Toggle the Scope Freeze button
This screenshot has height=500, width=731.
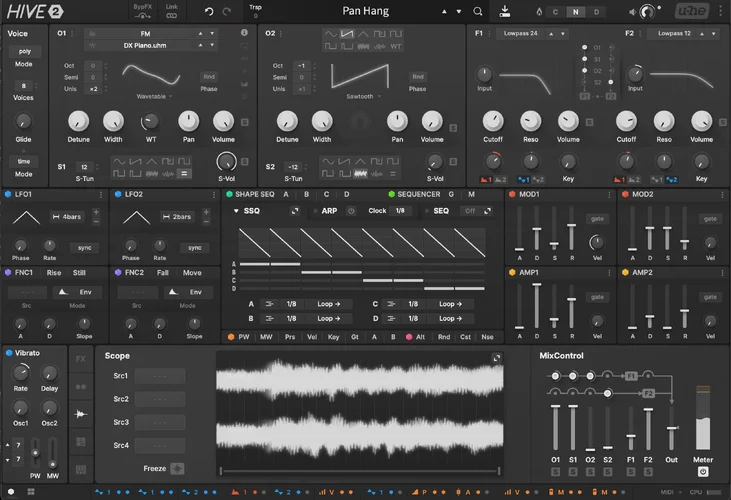177,468
